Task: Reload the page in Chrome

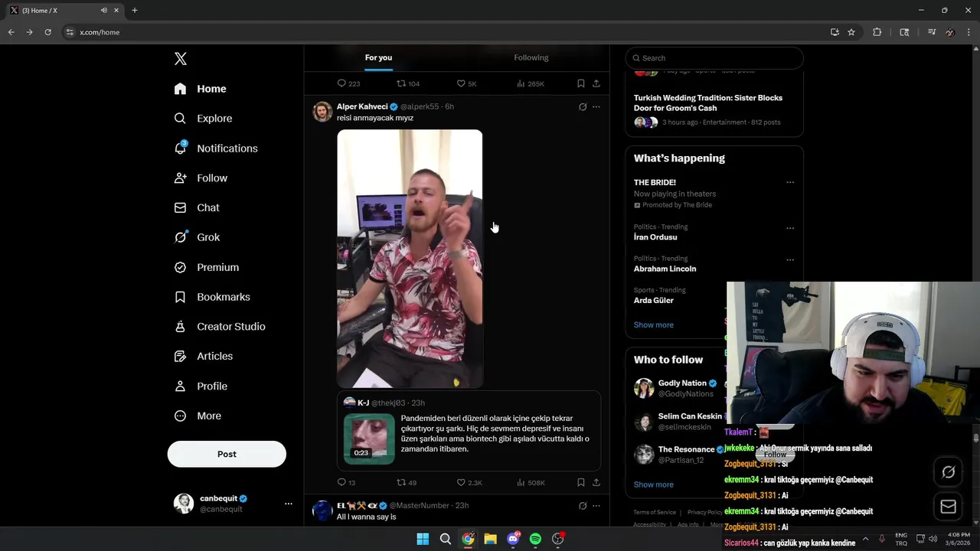Action: coord(47,32)
